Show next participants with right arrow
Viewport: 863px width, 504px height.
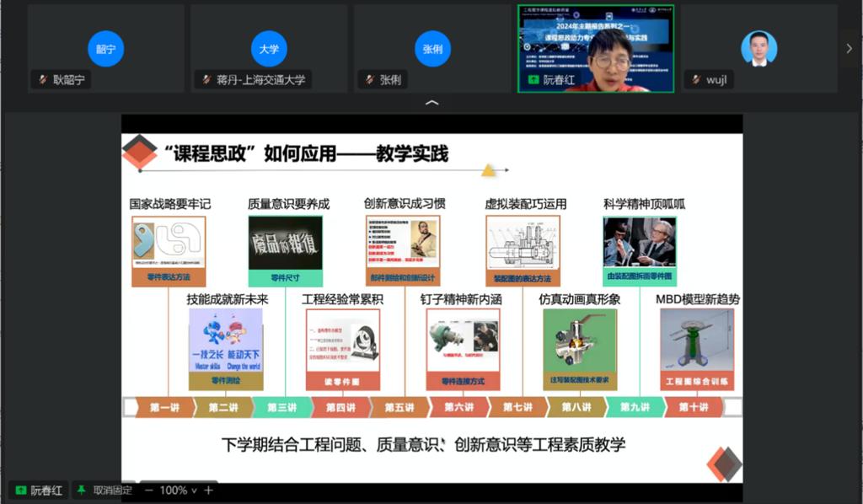(850, 49)
